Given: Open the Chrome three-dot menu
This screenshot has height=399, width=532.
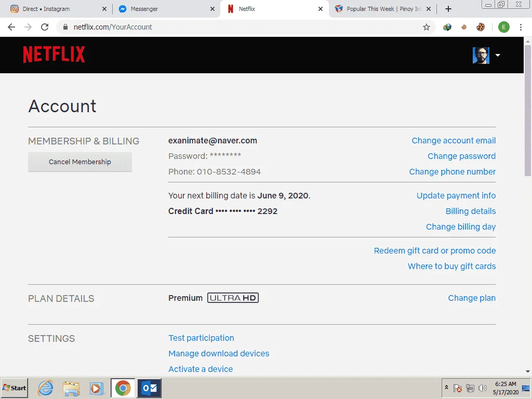Looking at the screenshot, I should [521, 27].
